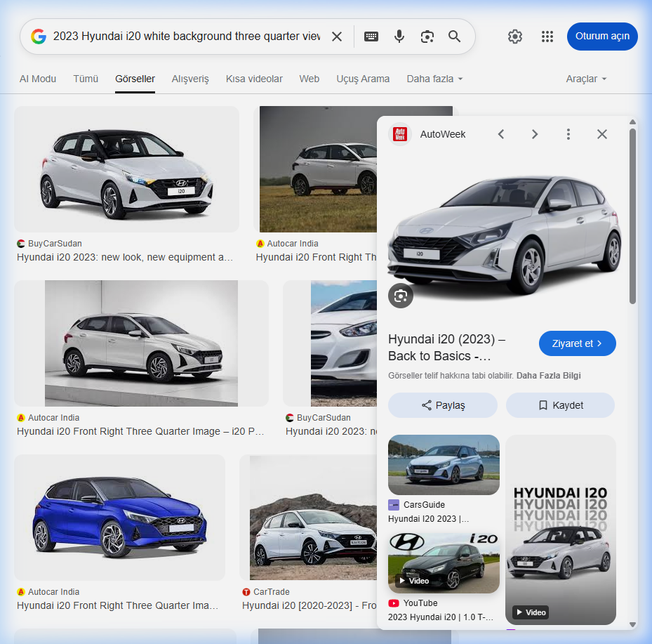Open Autocar India studio white i20 thumbnail
Image resolution: width=652 pixels, height=644 pixels.
(141, 343)
